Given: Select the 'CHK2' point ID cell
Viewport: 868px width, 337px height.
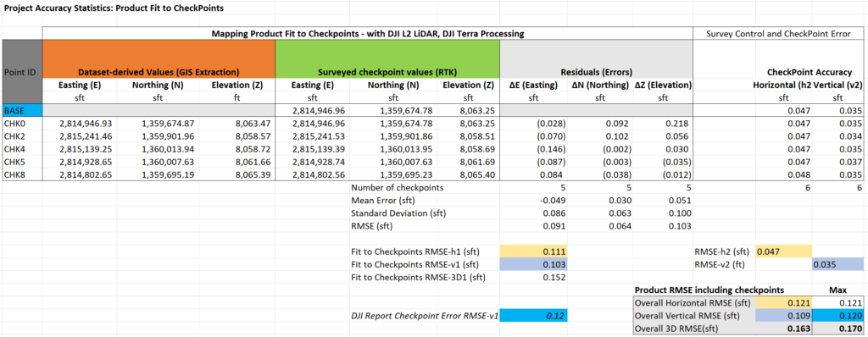Looking at the screenshot, I should coord(21,135).
